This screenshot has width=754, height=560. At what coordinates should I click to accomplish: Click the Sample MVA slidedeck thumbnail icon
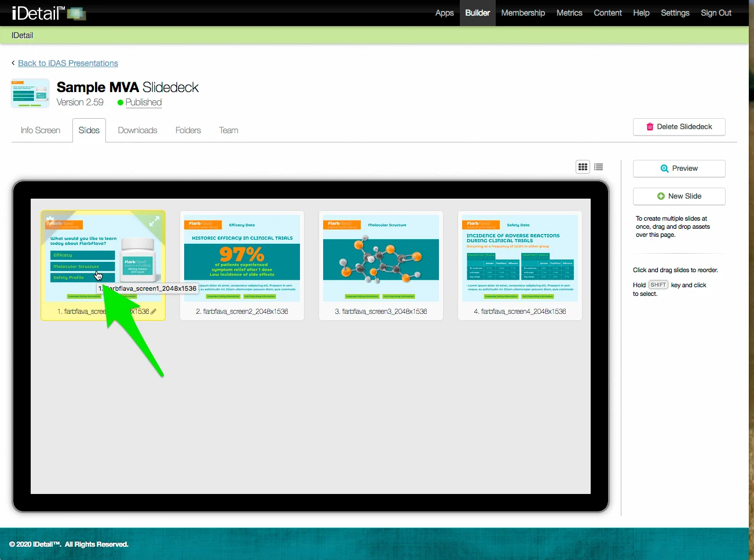coord(30,93)
